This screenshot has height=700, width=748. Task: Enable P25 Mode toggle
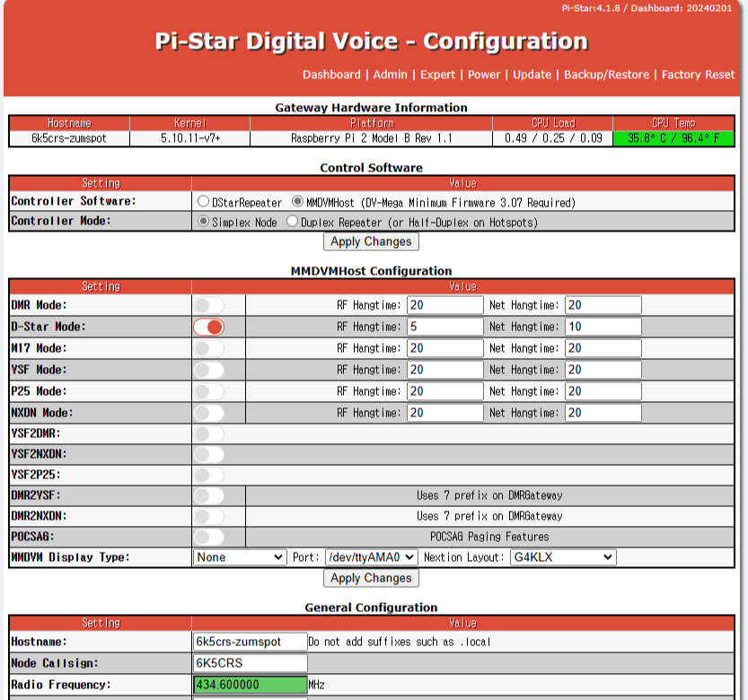209,391
